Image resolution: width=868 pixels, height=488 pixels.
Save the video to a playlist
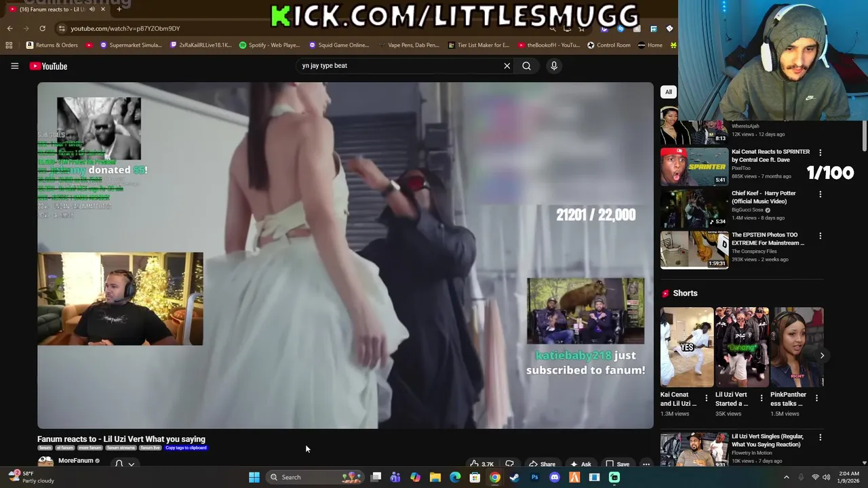[617, 464]
